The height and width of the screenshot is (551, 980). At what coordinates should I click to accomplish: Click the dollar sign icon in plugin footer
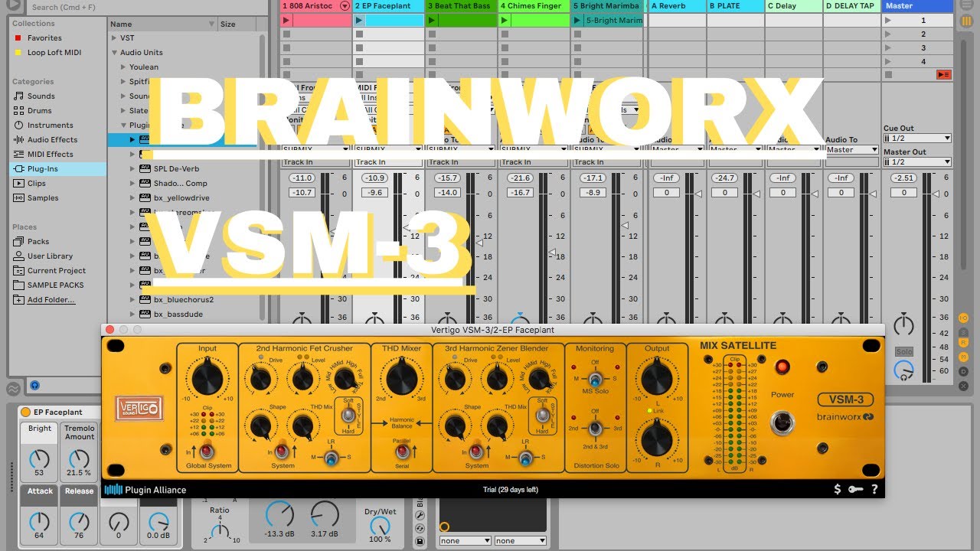click(x=838, y=490)
